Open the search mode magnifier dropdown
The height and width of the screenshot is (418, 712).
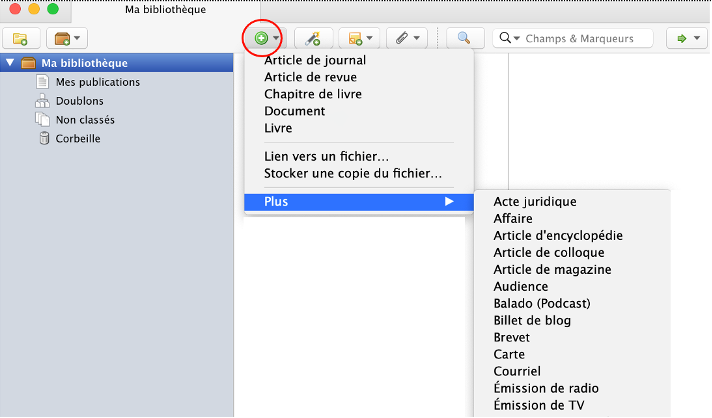pyautogui.click(x=509, y=39)
